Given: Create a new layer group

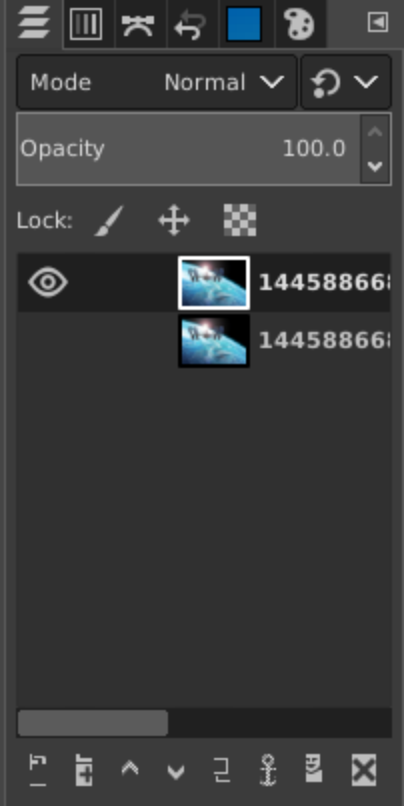Looking at the screenshot, I should (x=84, y=770).
